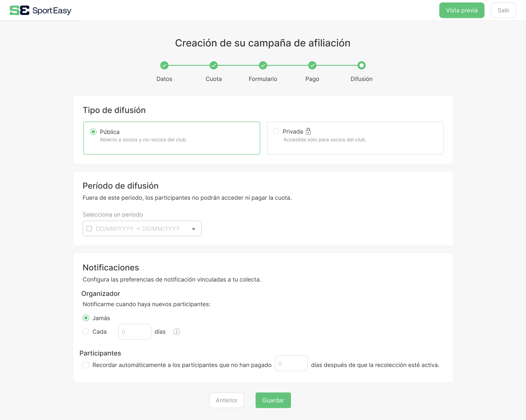This screenshot has height=420, width=526.
Task: Enable automatic reminder for unpaid participants
Action: point(86,365)
